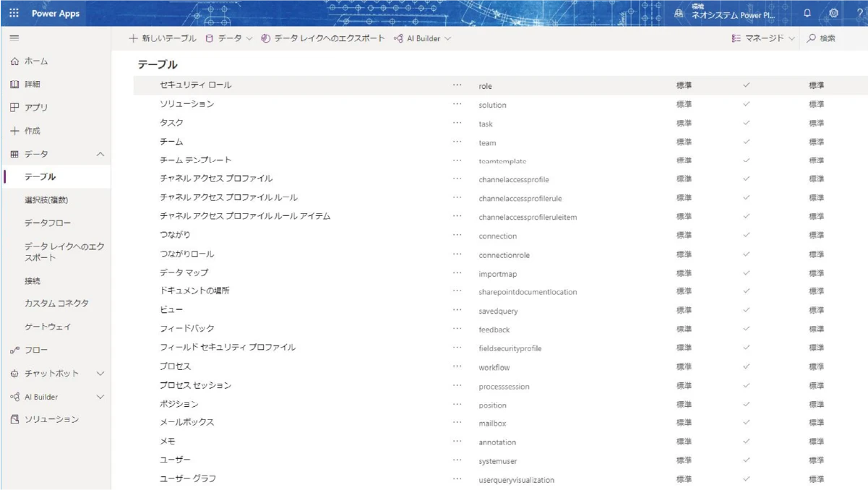Open アプリ in the left navigation
The width and height of the screenshot is (868, 490).
click(x=36, y=108)
